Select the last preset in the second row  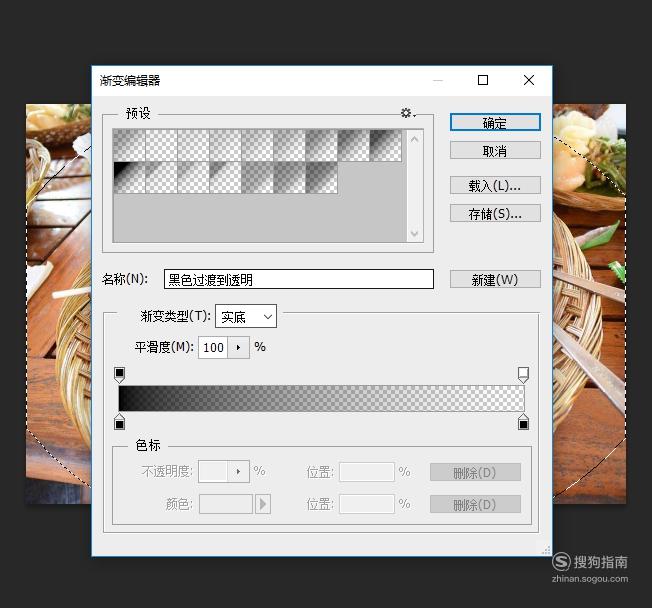coord(321,178)
